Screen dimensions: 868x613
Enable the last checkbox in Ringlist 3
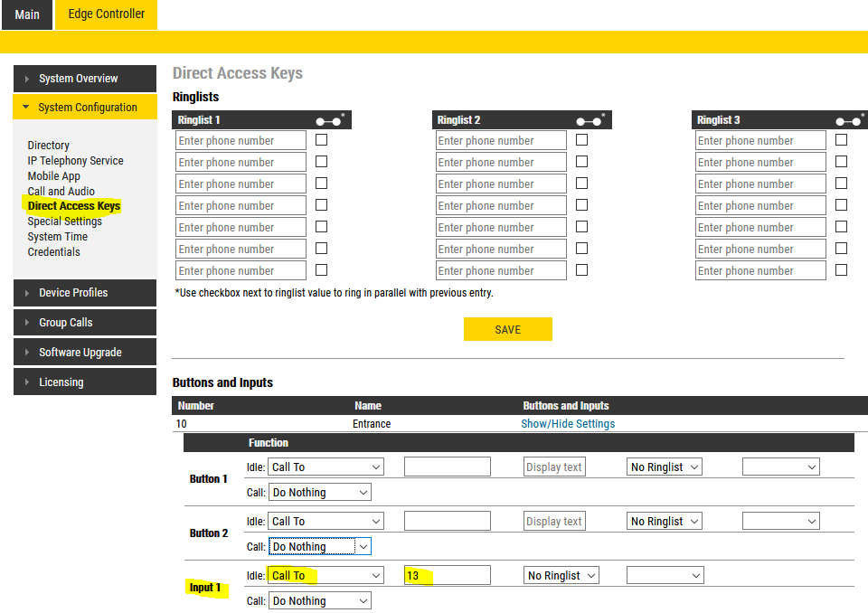pyautogui.click(x=841, y=270)
